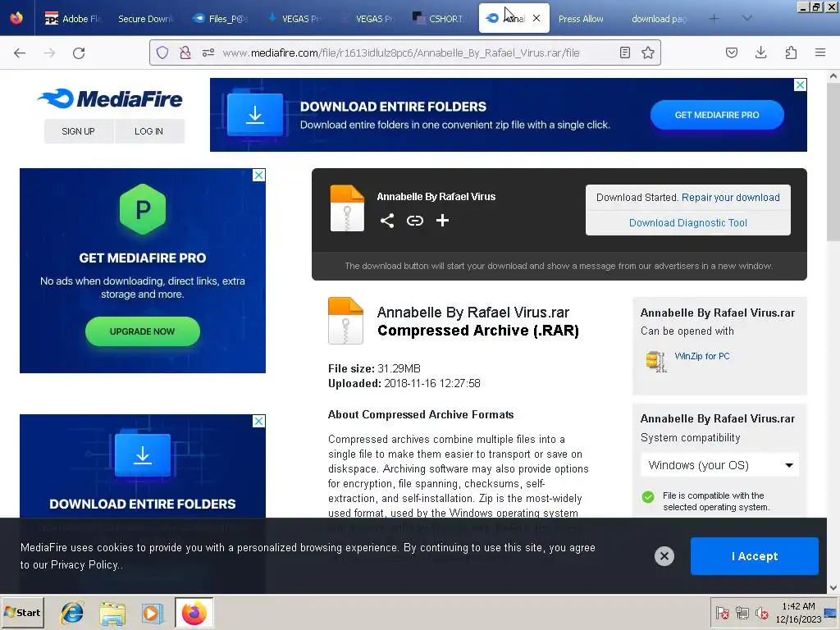Click the share icon for Annabelle file
Viewport: 840px width, 630px height.
pos(387,221)
